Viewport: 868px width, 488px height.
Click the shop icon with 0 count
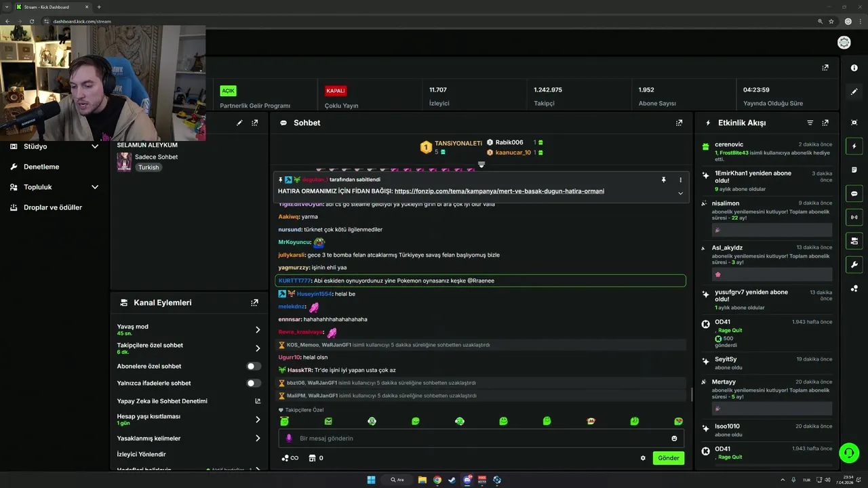(316, 458)
